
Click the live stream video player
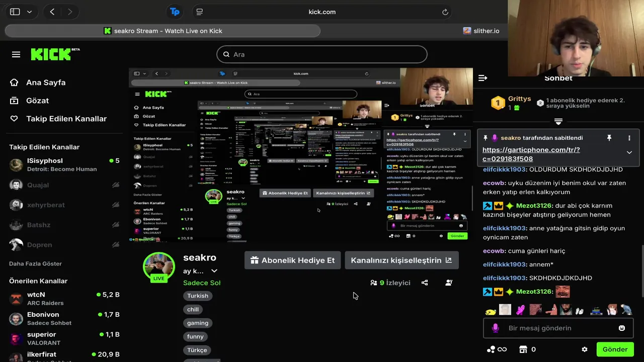click(x=301, y=155)
